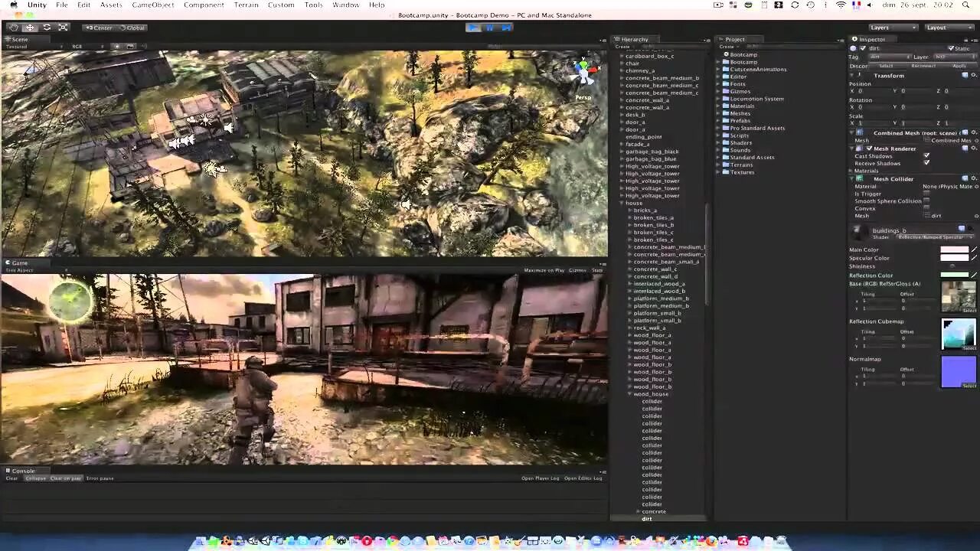Click Maximize on Play button
The image size is (980, 551).
coord(544,270)
